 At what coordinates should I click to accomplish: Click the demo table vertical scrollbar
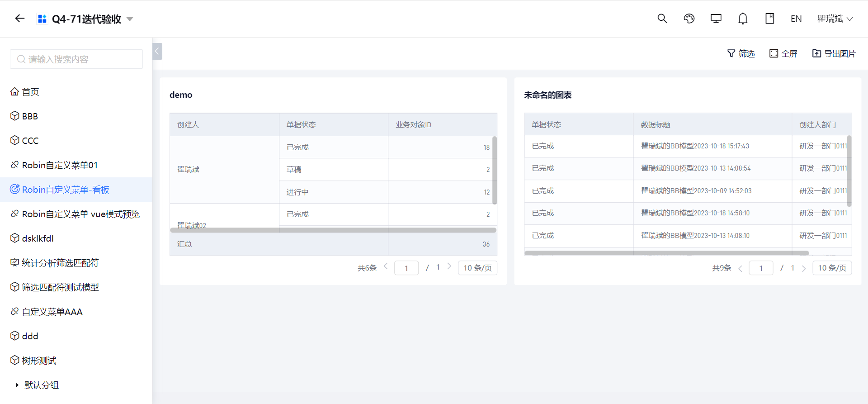[495, 170]
